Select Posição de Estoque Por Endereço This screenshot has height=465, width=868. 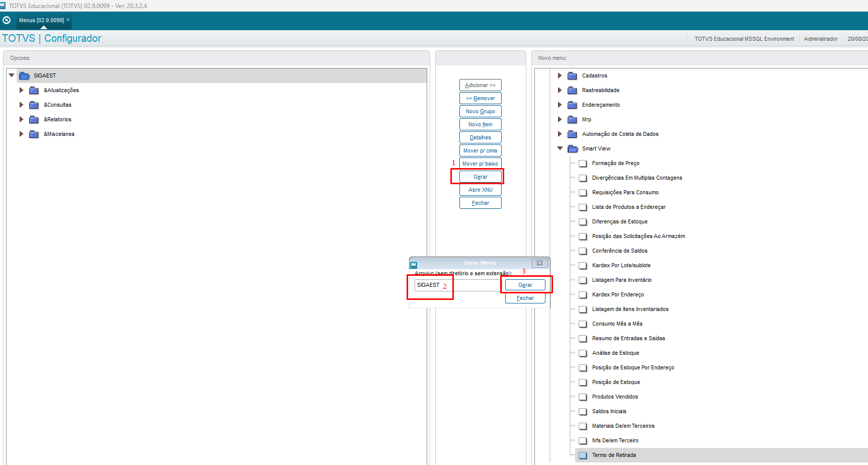coord(633,367)
